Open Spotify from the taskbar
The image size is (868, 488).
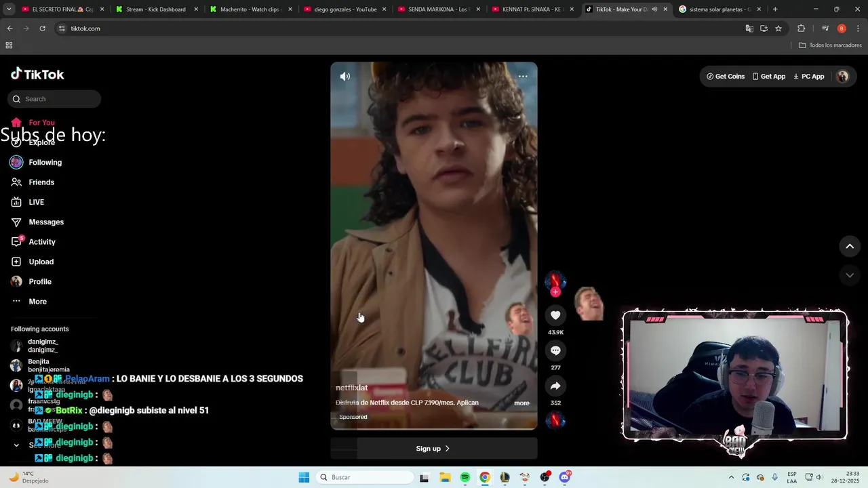coord(465,477)
